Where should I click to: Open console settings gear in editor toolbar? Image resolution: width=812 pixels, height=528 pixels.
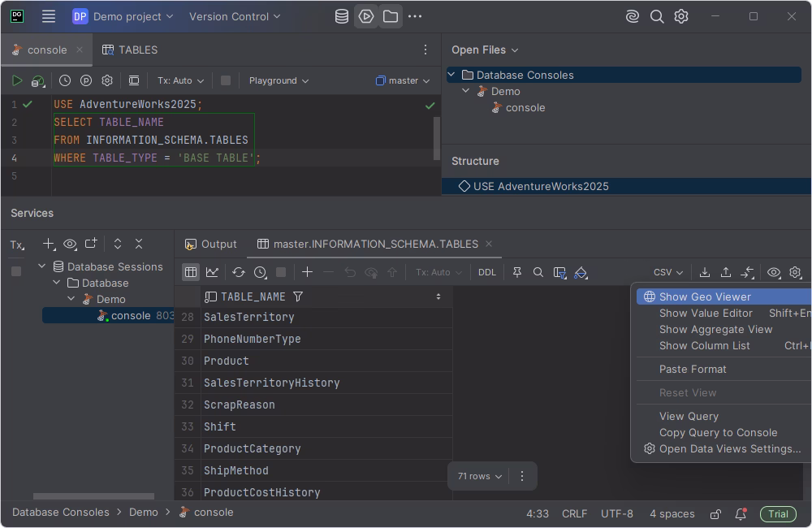107,80
